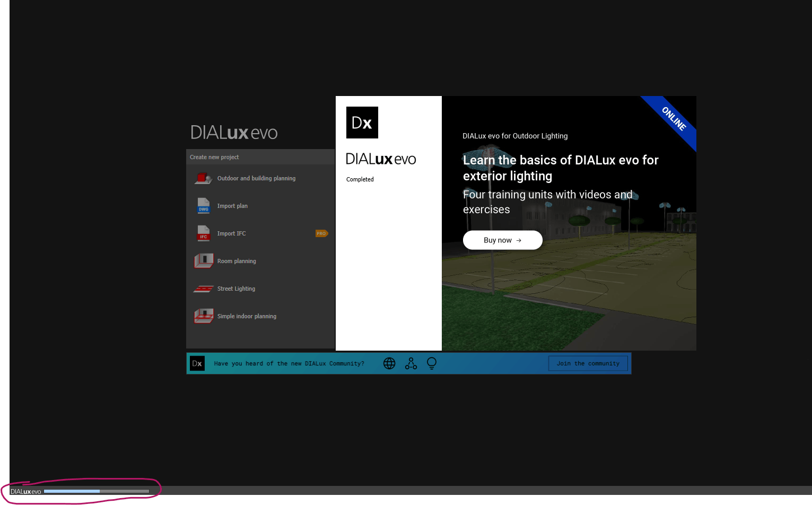
Task: Click the Dx logo in teal bar
Action: tap(197, 363)
